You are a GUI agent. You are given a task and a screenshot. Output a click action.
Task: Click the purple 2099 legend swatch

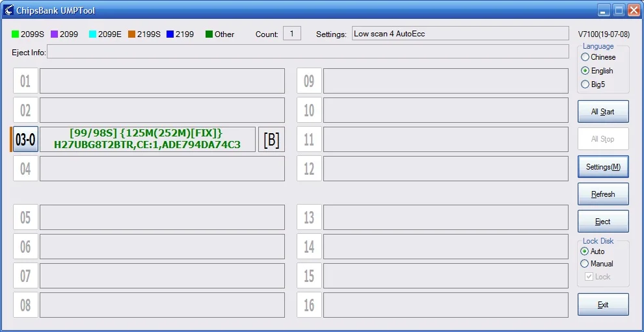pyautogui.click(x=54, y=34)
